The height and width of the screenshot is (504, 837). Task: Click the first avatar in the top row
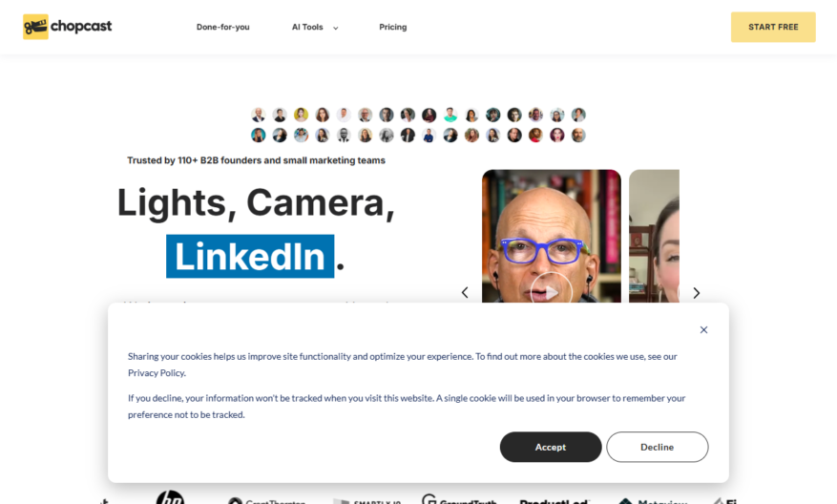259,115
